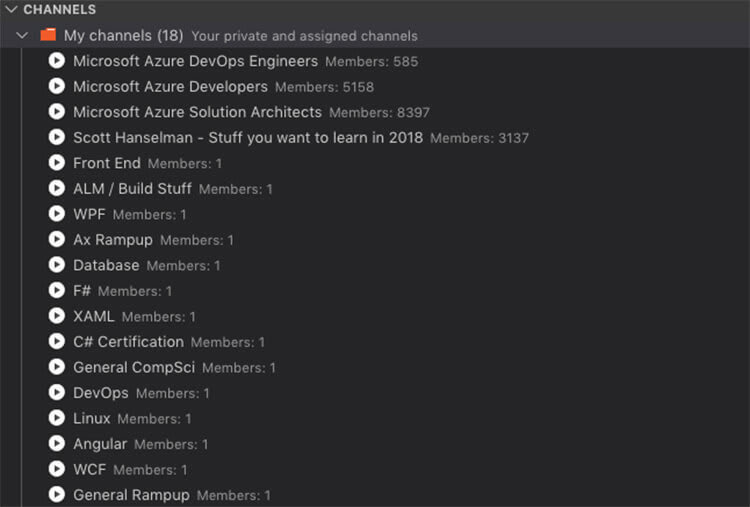
Task: Select the Ax Rampup channel name
Action: coord(113,240)
